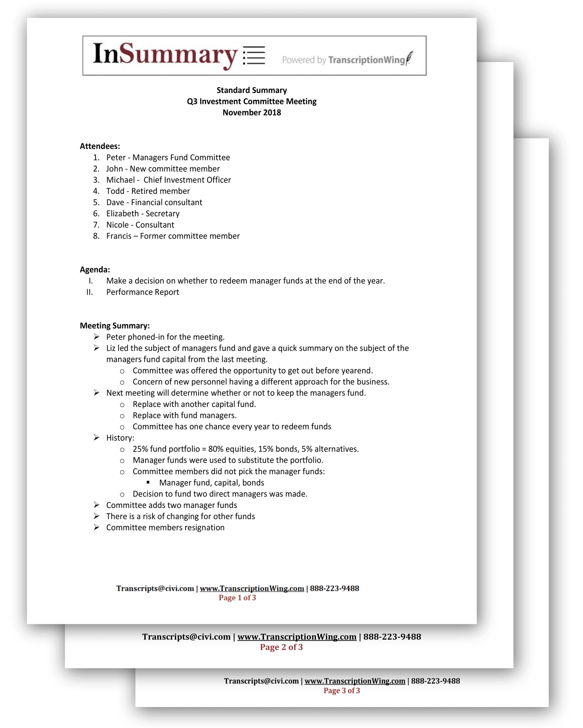Expand the page 2 document layer
The height and width of the screenshot is (728, 583).
click(291, 648)
